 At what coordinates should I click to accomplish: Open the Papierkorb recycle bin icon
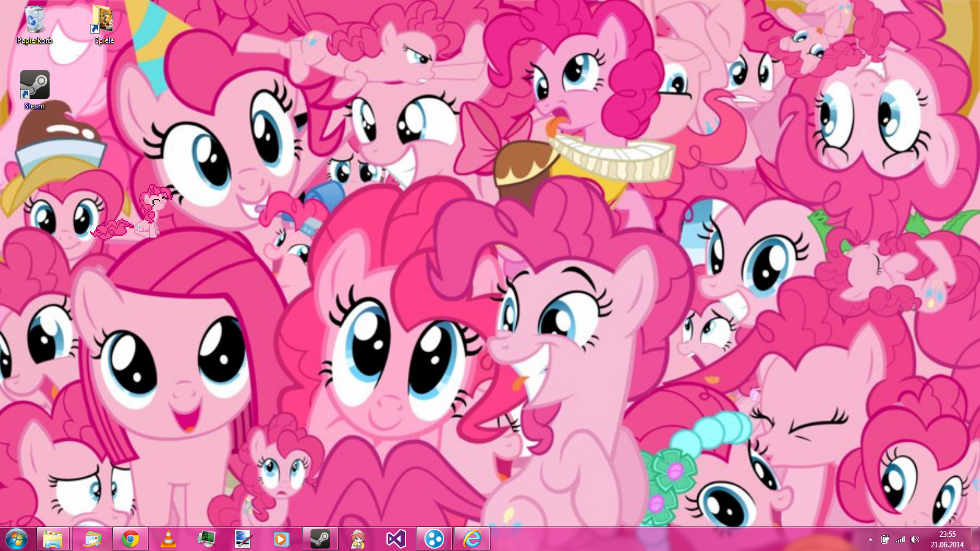tap(34, 25)
